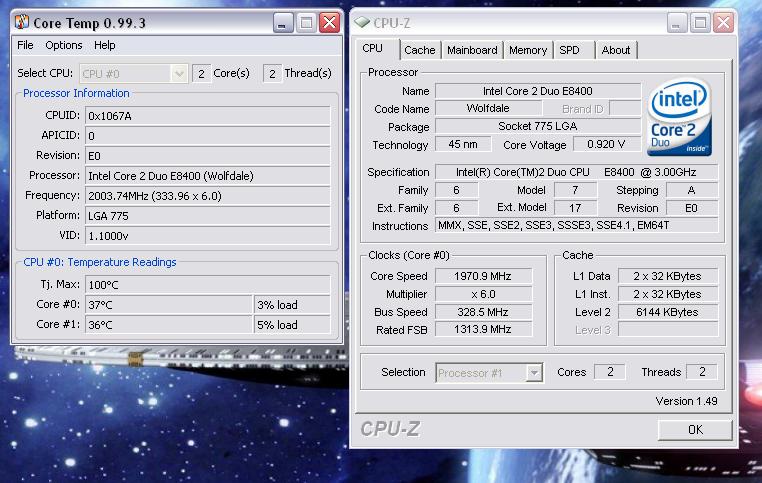
Task: Open the Options menu in Core Temp
Action: pos(64,45)
